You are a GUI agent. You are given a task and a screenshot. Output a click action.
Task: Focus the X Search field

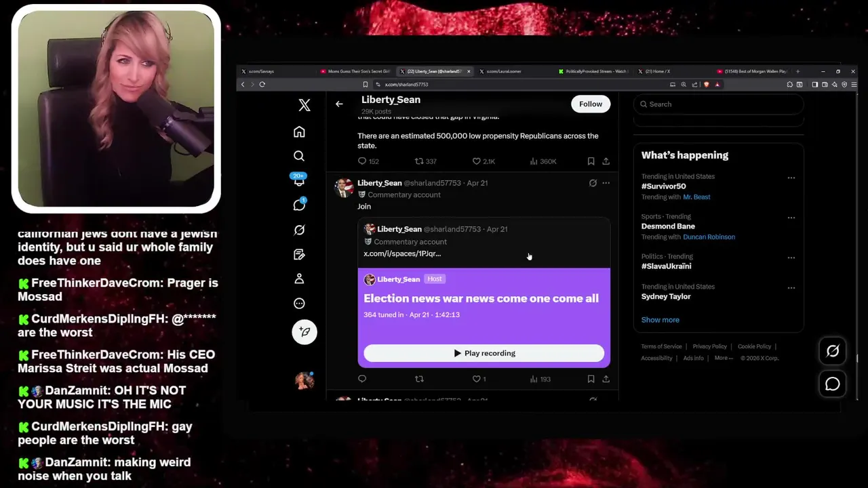(719, 104)
